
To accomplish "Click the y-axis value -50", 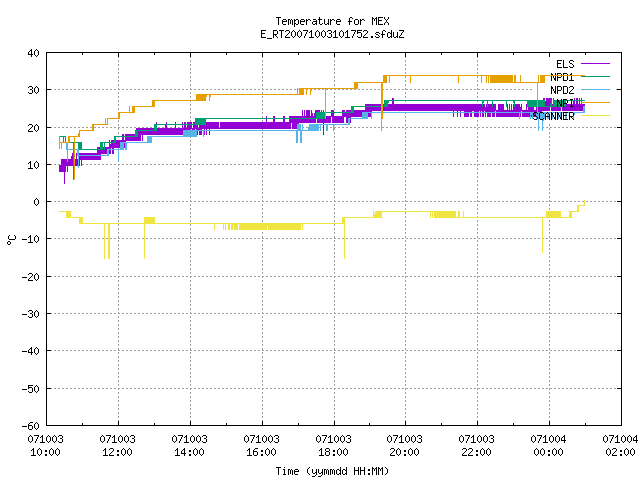I will [31, 389].
